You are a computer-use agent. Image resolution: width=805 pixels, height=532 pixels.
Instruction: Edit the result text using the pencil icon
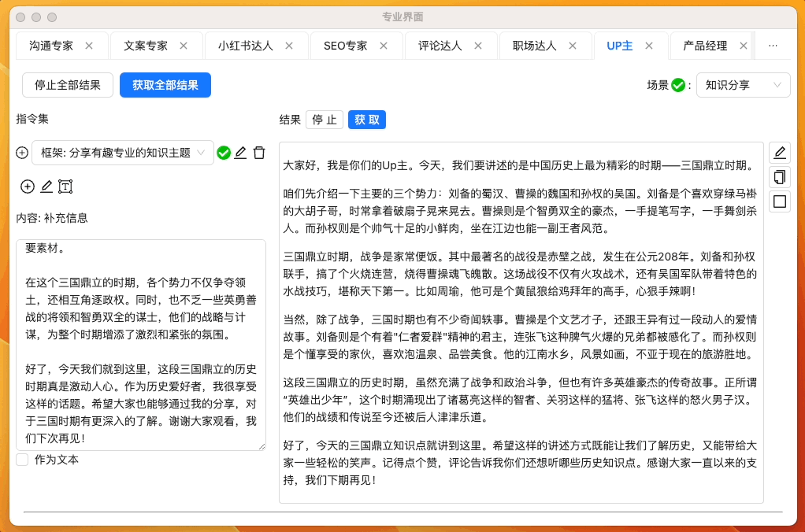(x=779, y=153)
